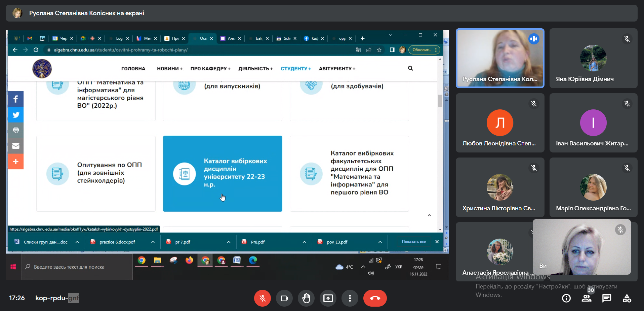Leave the call with red hang-up button
The width and height of the screenshot is (644, 311).
pos(375,298)
